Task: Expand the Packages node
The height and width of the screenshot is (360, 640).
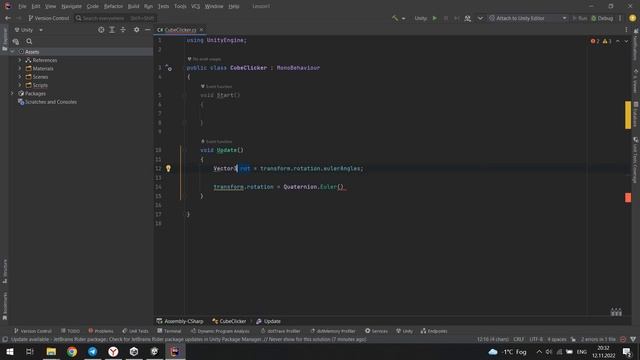Action: click(x=12, y=93)
